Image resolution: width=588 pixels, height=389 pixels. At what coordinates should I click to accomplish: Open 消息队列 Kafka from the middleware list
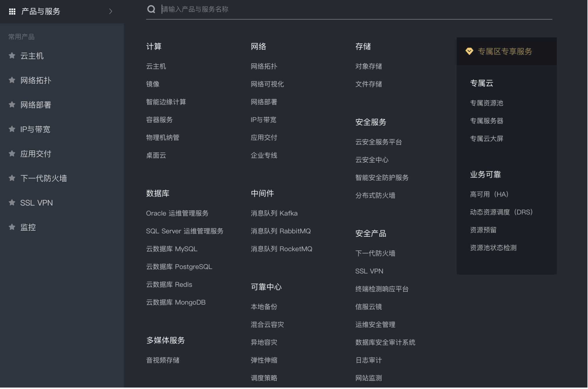[x=274, y=214]
